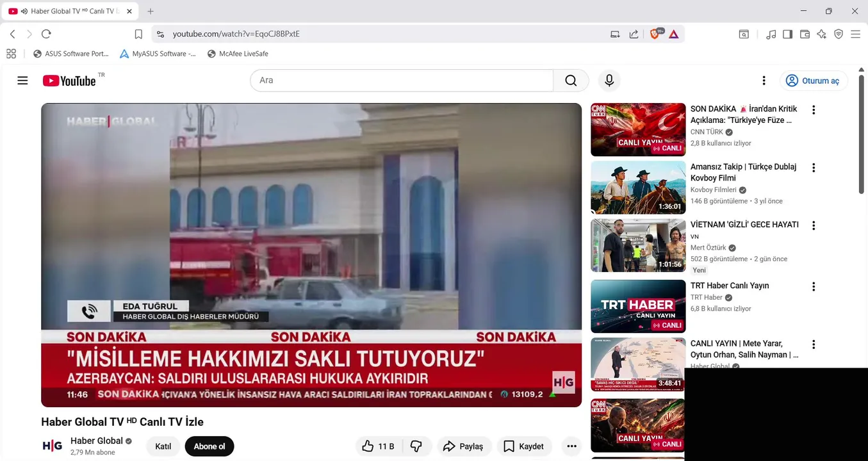This screenshot has height=461, width=868.
Task: Sign in with Oturum aç button
Action: click(814, 81)
